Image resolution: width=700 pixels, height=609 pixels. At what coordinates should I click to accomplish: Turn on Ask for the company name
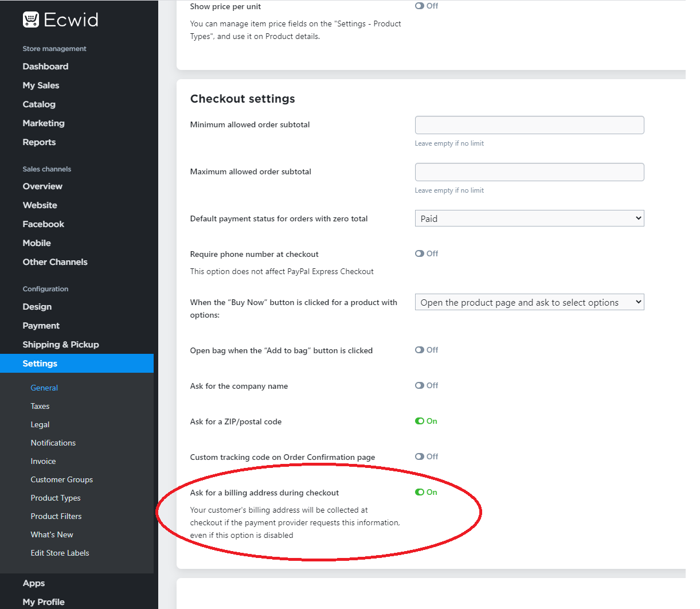click(x=420, y=385)
